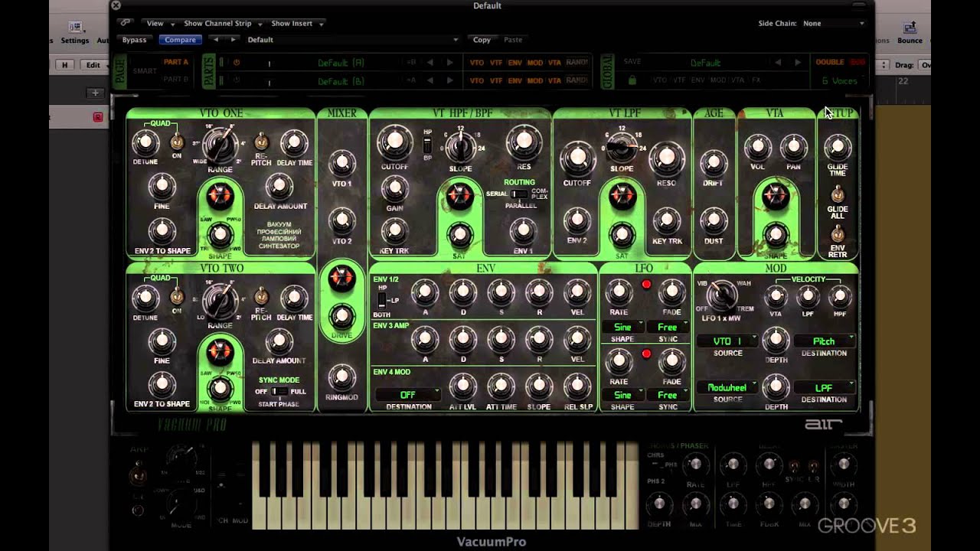Open the MOD destination LPF dropdown
The height and width of the screenshot is (551, 980).
pyautogui.click(x=824, y=387)
